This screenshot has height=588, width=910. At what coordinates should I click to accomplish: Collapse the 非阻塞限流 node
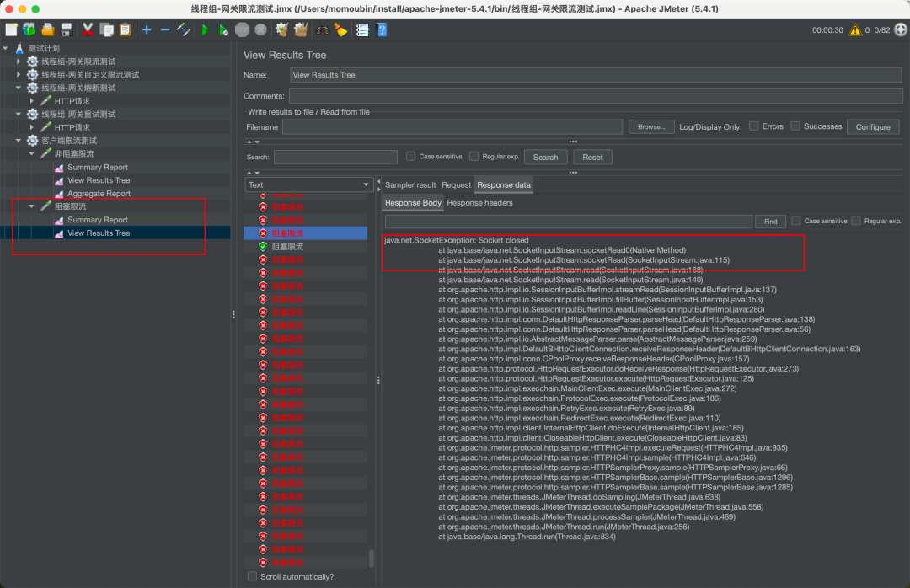tap(32, 154)
